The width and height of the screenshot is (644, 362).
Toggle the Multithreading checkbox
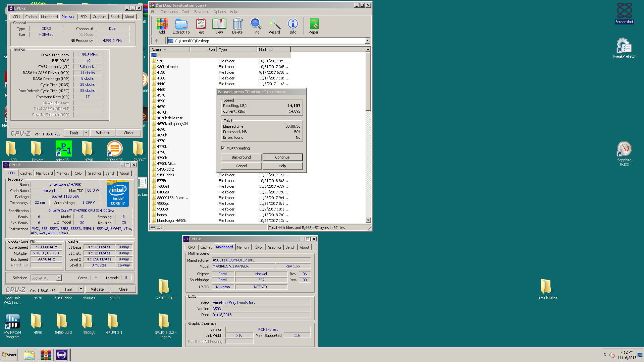tap(223, 148)
